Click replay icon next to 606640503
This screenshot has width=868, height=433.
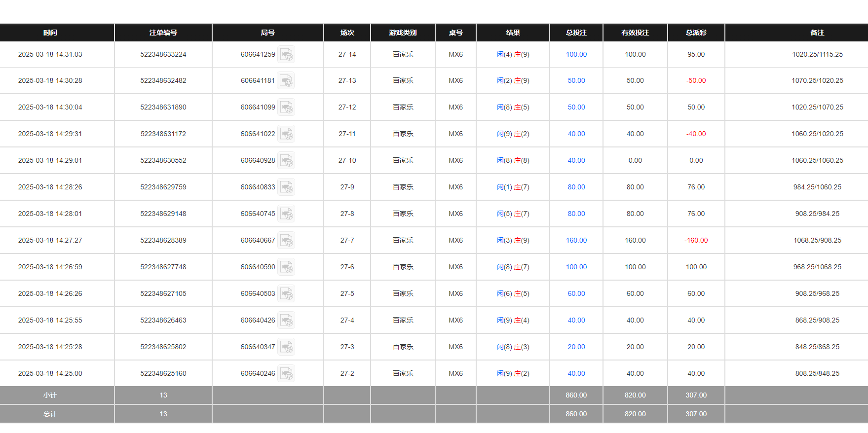click(x=286, y=293)
